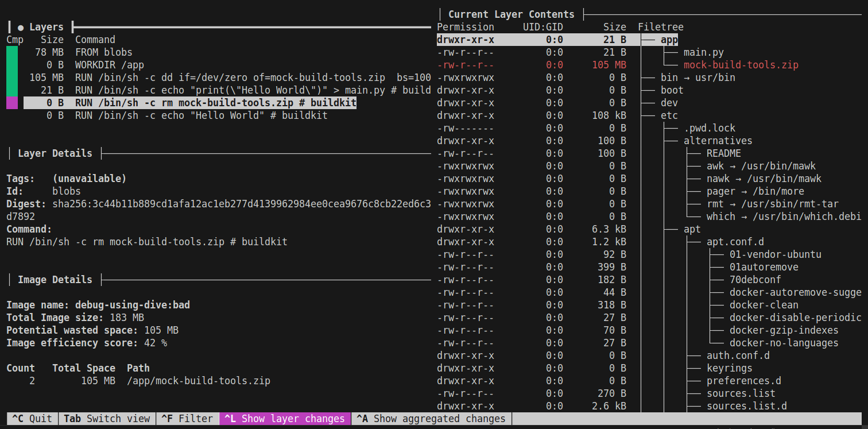Select docker-autoremove-sugge file

795,292
